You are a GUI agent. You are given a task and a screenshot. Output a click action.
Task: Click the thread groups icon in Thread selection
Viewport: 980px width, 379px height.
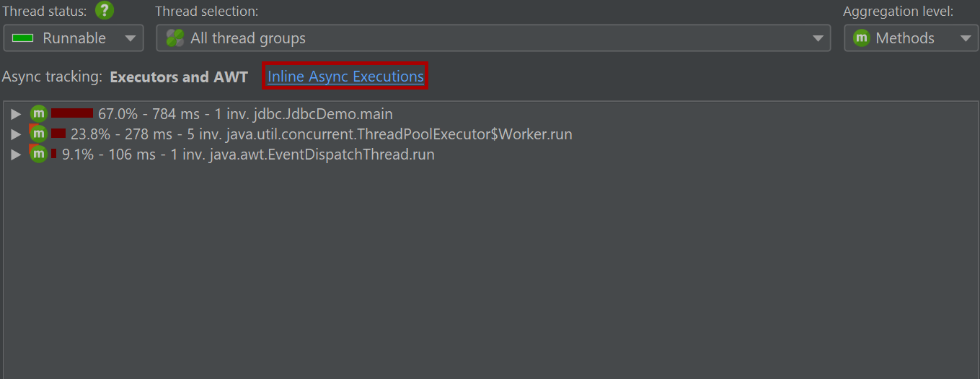[x=175, y=38]
